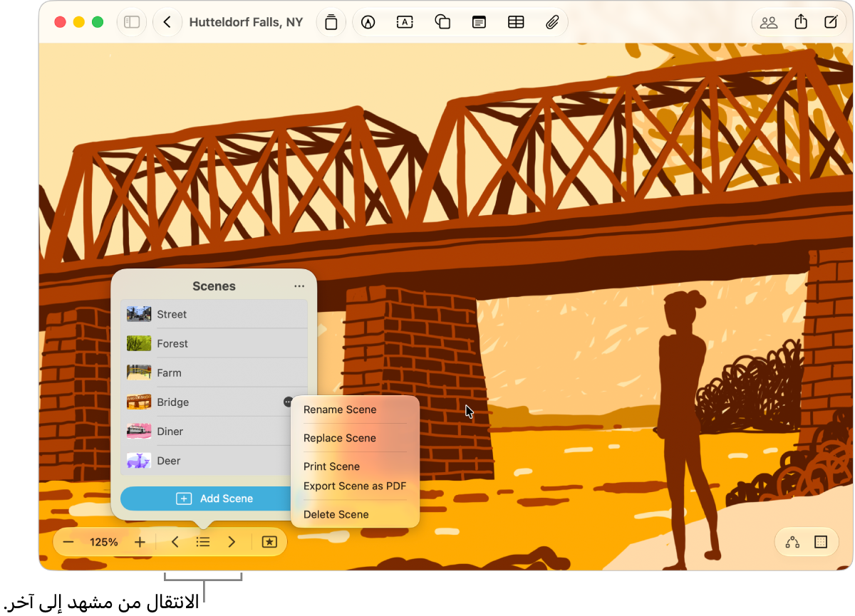Click the Add Scene button

click(x=214, y=498)
